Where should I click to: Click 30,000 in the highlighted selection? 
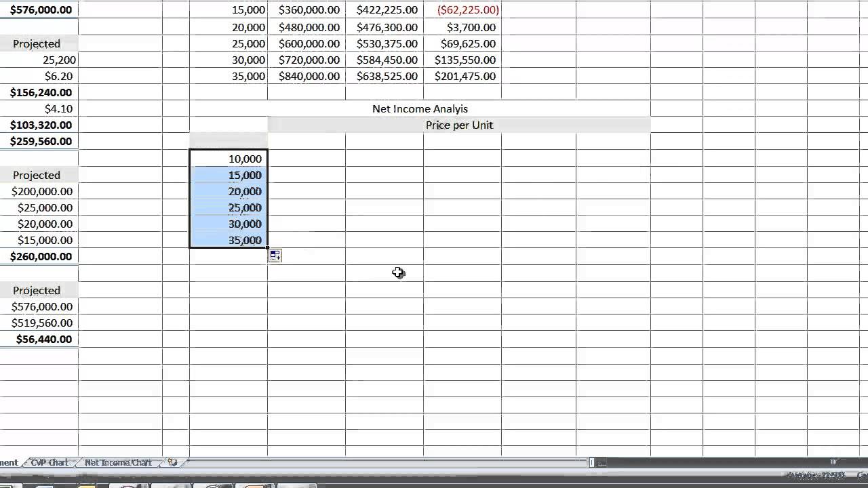(x=229, y=224)
